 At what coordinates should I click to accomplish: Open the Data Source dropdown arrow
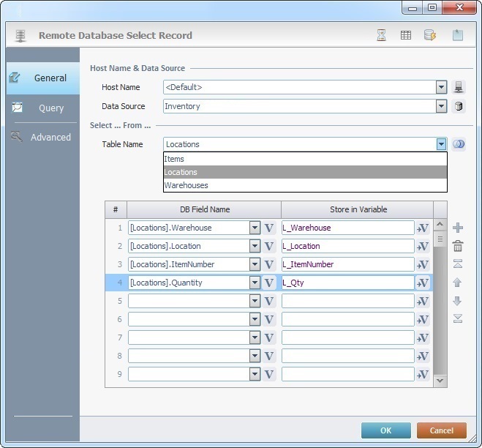pos(441,106)
